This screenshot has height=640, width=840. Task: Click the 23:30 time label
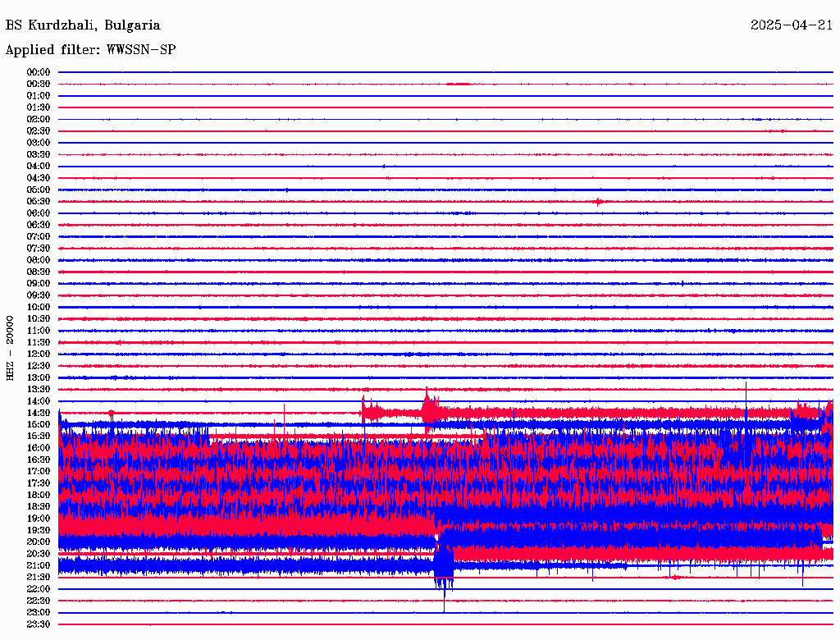pos(39,624)
